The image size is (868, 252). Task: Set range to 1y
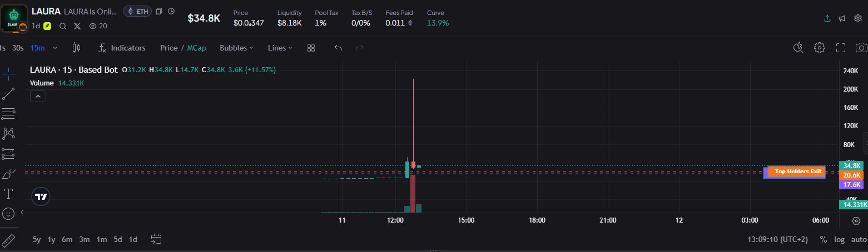(52, 240)
